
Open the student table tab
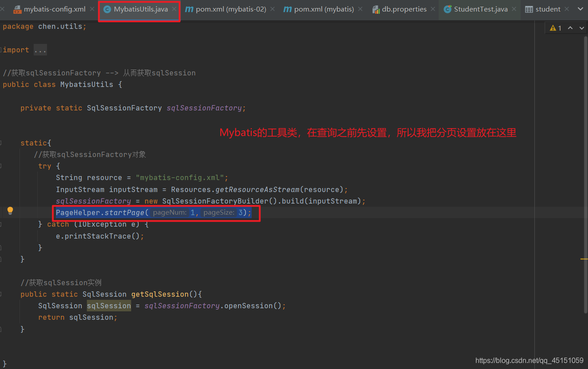click(x=548, y=9)
